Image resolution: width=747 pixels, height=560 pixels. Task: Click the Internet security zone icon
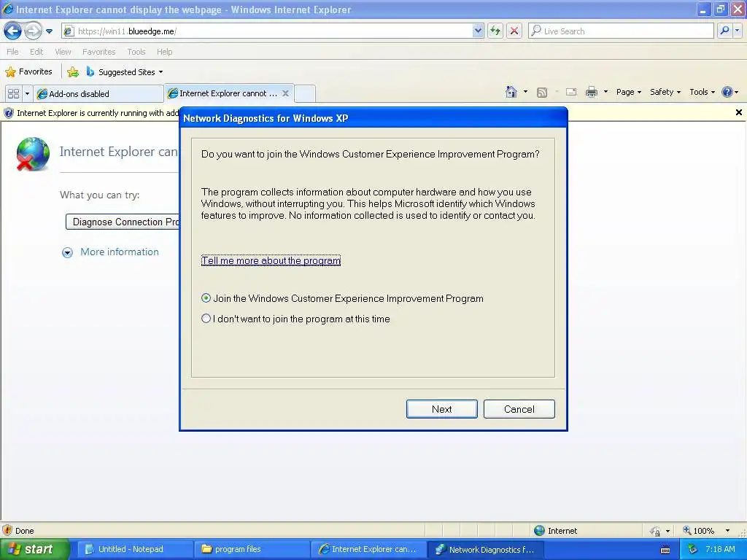[x=539, y=531]
